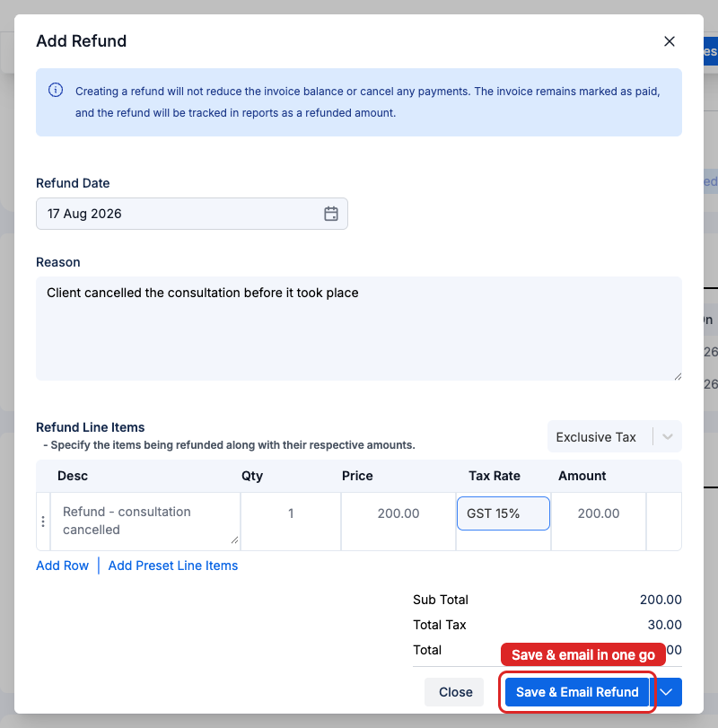Click the Refund Line Items heading
Viewport: 718px width, 728px height.
click(x=91, y=427)
